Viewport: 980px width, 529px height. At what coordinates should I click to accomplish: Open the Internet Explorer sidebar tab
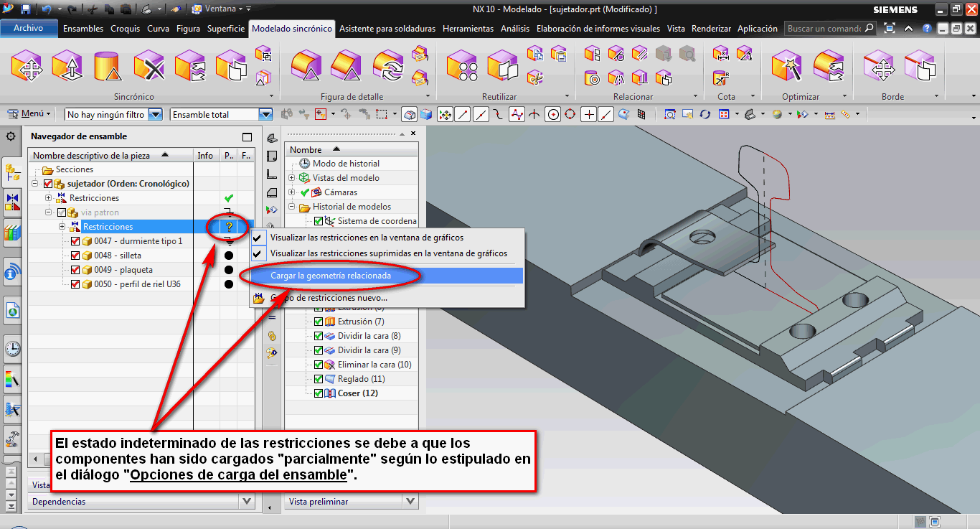(x=12, y=312)
